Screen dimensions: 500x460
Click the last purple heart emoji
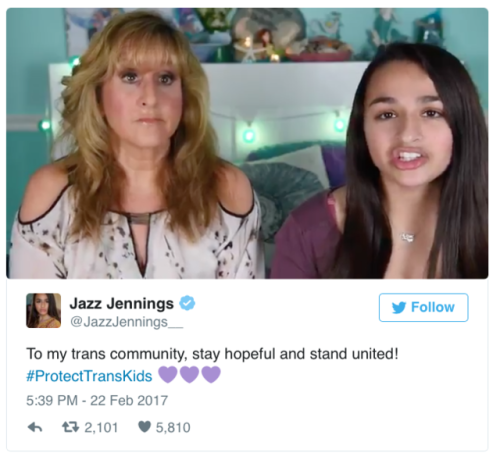click(211, 374)
